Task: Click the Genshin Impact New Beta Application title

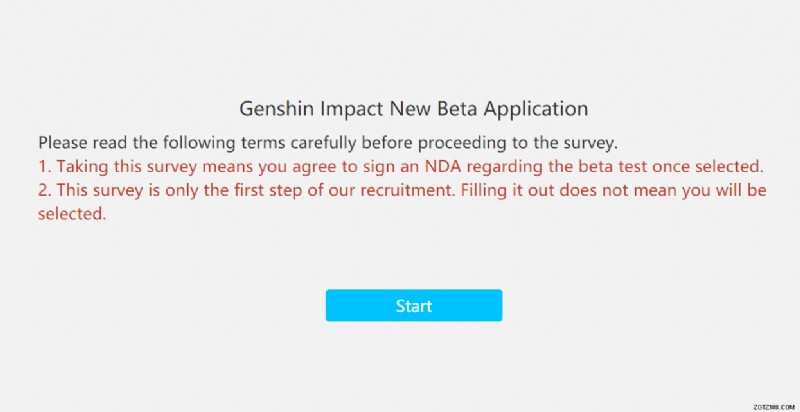Action: pyautogui.click(x=413, y=107)
